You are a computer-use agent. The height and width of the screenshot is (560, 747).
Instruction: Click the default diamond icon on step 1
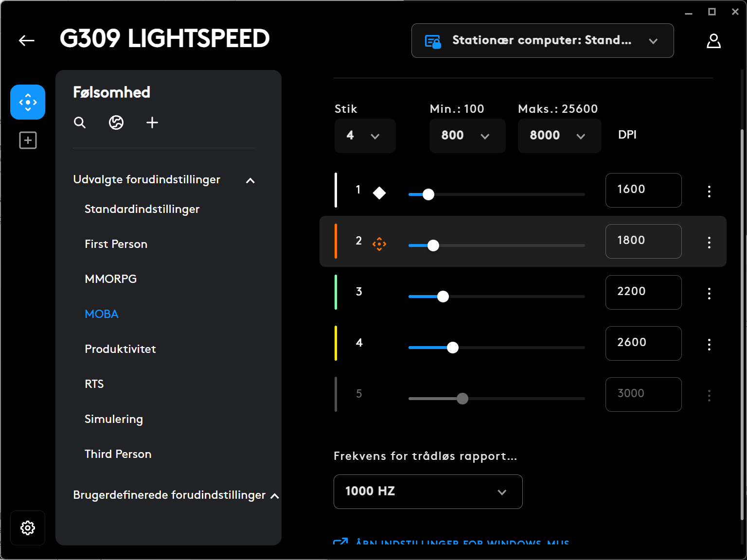379,193
